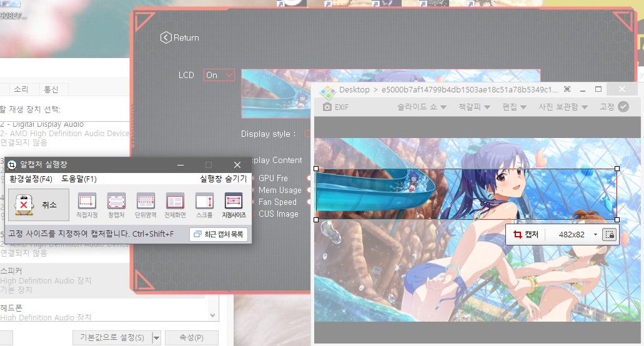Select the 창캡처 window capture icon
The image size is (644, 346).
[x=116, y=201]
